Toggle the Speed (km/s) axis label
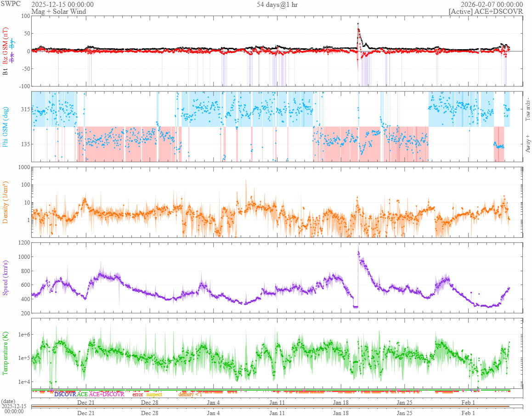532x416 pixels. pyautogui.click(x=5, y=278)
